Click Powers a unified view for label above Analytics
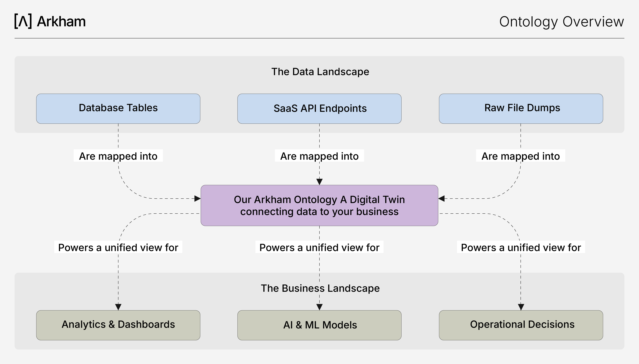The image size is (639, 364). (118, 247)
